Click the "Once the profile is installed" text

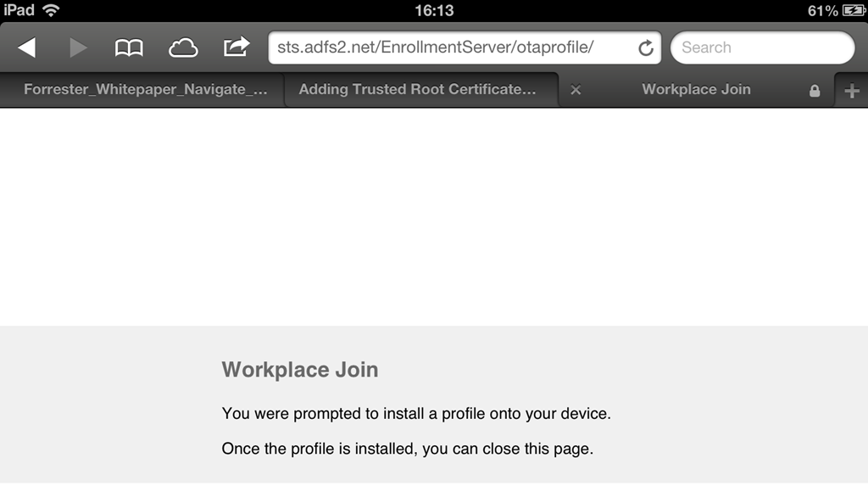pyautogui.click(x=407, y=449)
